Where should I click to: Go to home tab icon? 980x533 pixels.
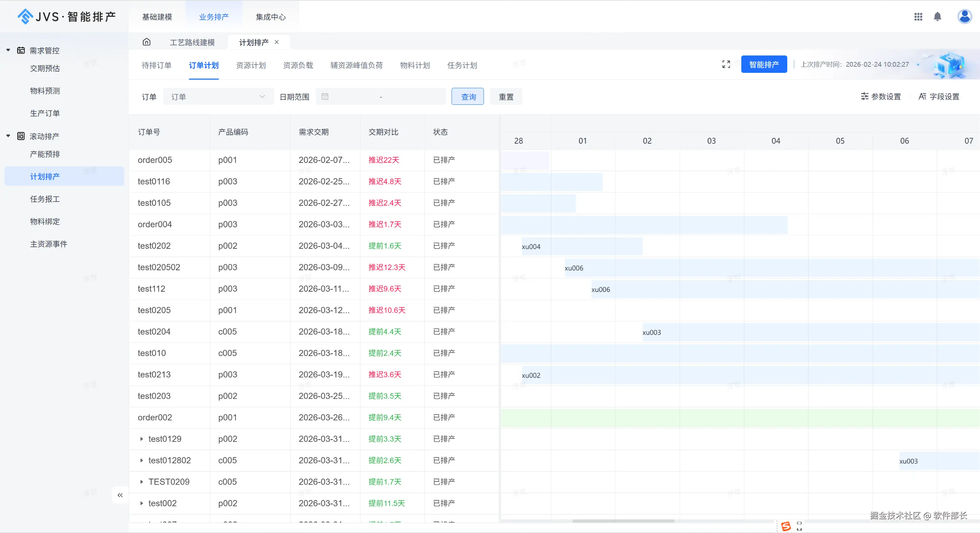146,42
